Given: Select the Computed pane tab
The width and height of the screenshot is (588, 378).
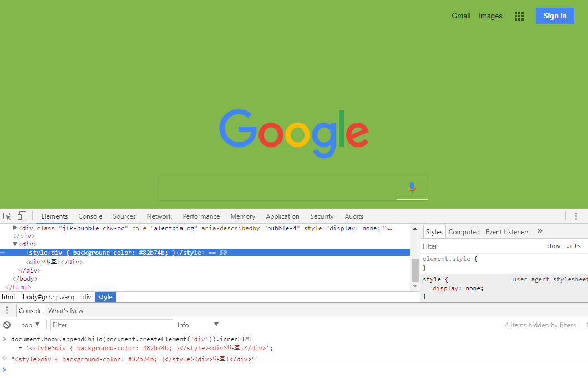Looking at the screenshot, I should pos(464,232).
